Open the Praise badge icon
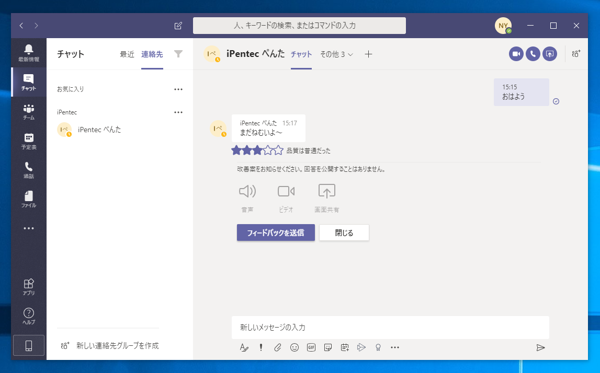This screenshot has width=600, height=373. coord(378,347)
